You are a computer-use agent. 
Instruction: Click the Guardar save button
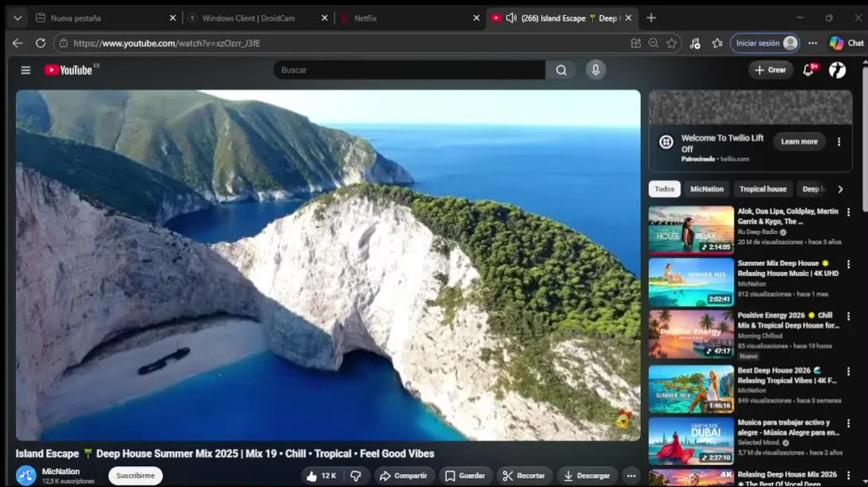click(465, 476)
